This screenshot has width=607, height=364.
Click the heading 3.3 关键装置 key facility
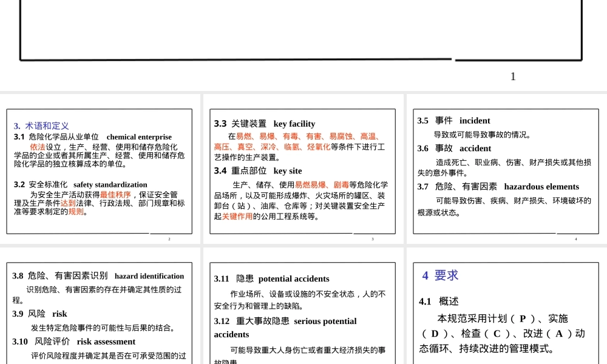265,124
